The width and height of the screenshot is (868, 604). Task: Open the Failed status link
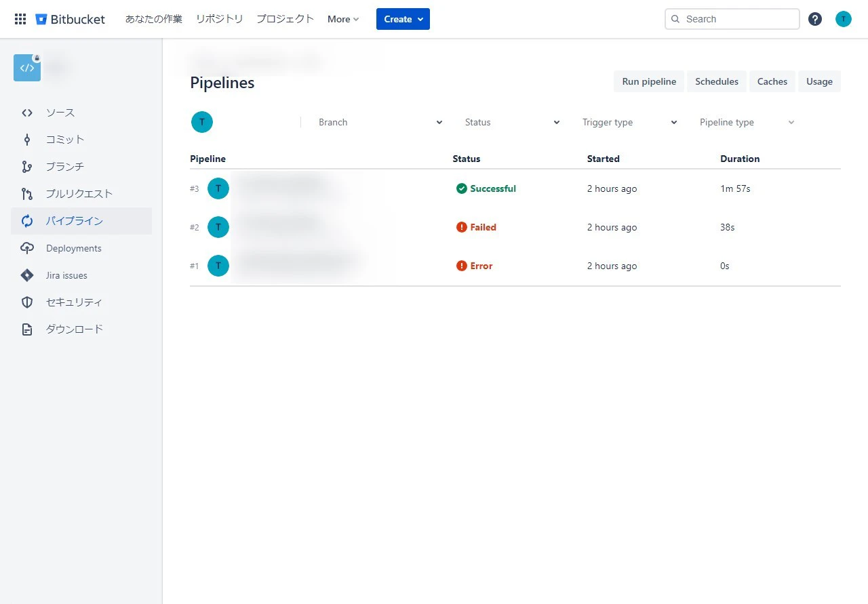pyautogui.click(x=484, y=227)
